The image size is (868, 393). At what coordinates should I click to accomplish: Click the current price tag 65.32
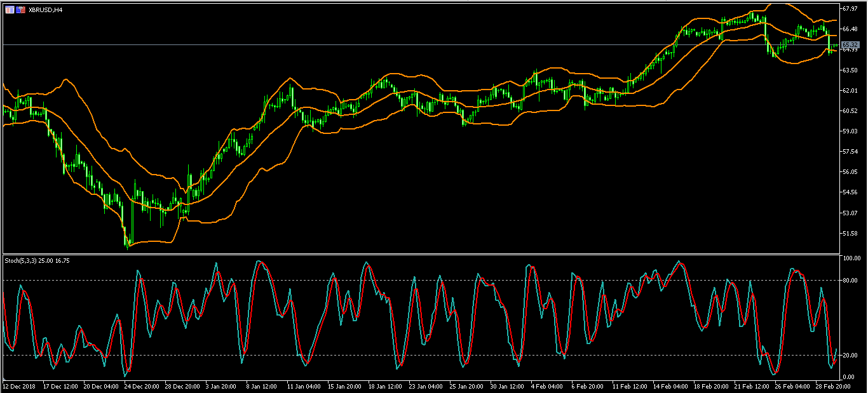[x=850, y=44]
